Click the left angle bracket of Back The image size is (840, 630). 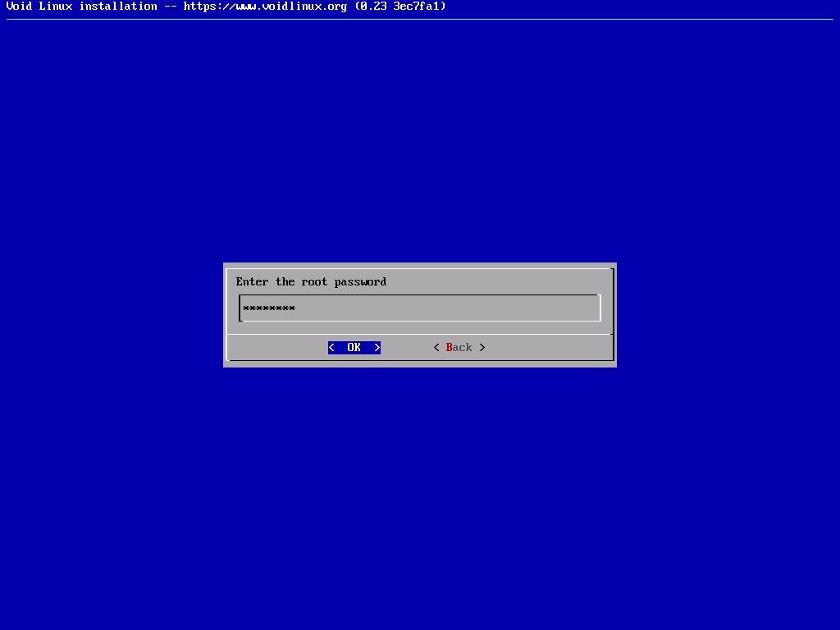pos(436,347)
